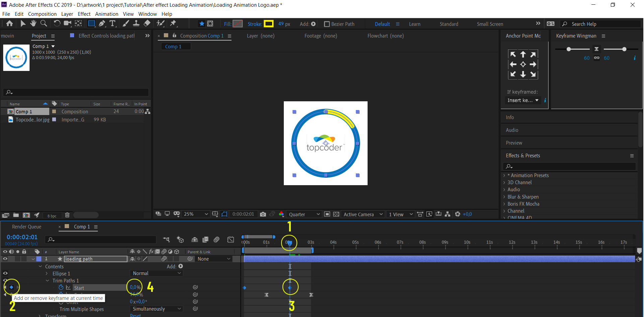Select the Zoom magnifier tool
The width and height of the screenshot is (644, 317).
[44, 23]
